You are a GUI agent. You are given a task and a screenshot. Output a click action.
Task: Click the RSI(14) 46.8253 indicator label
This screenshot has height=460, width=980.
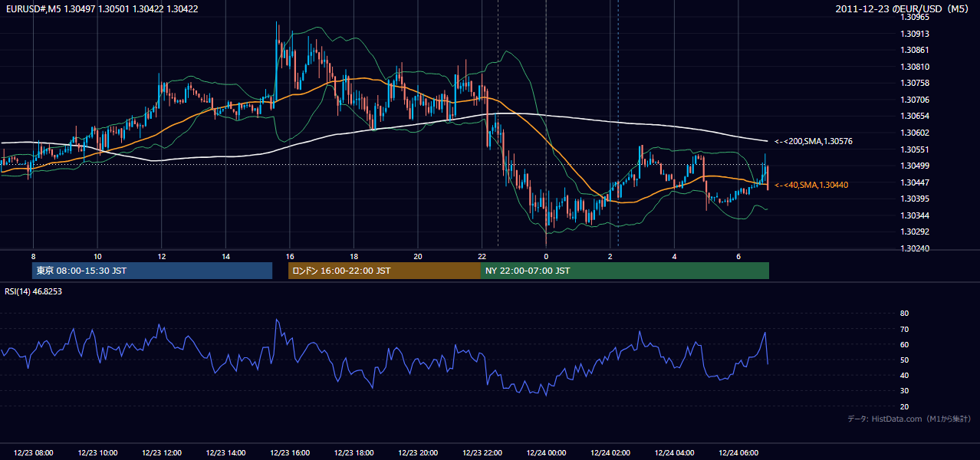coord(32,291)
